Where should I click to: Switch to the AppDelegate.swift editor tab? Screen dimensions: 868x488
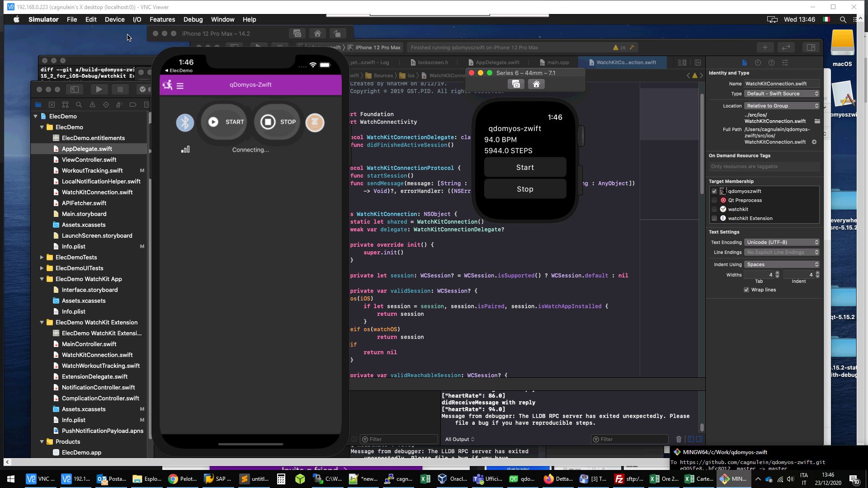click(494, 62)
